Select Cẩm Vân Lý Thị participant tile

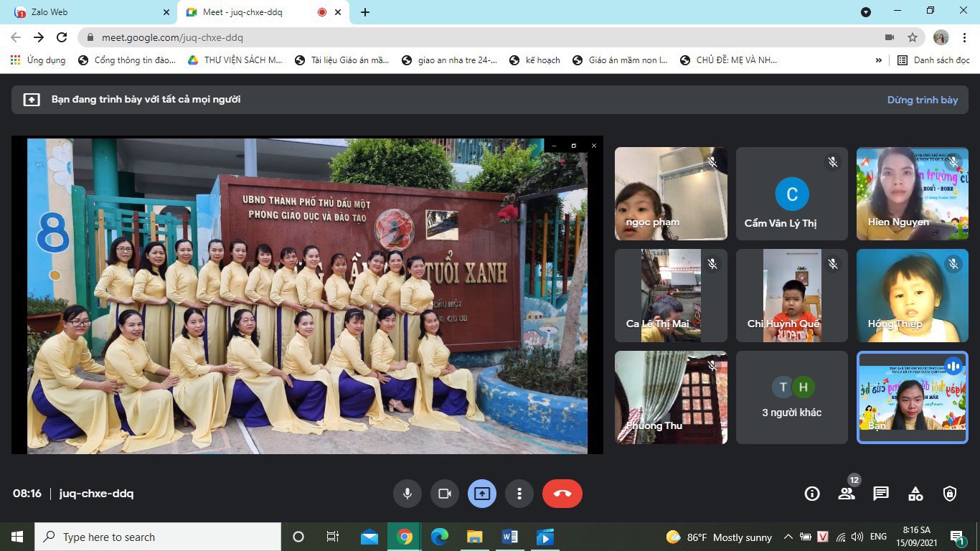click(x=792, y=194)
